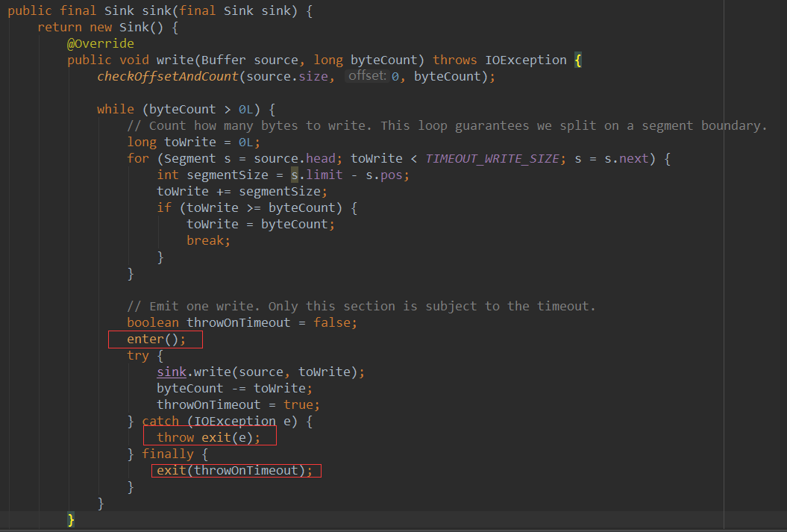Click the highlighted closing brace on last line

click(72, 519)
